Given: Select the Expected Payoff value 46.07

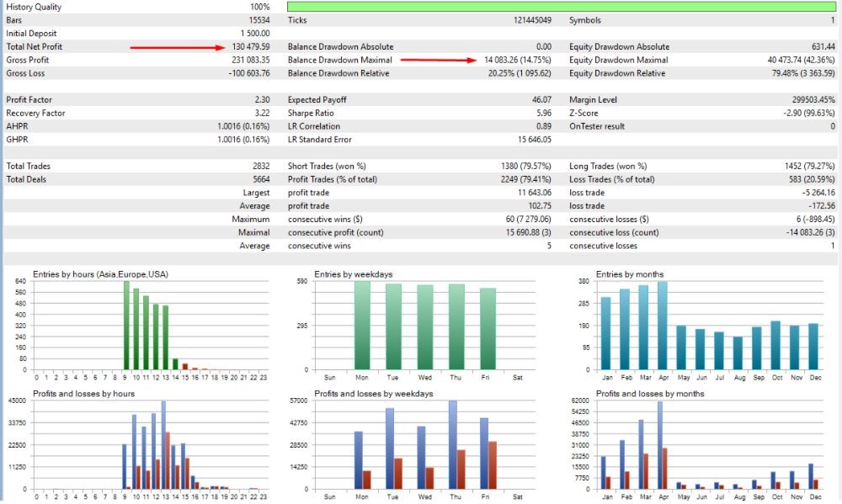Looking at the screenshot, I should (541, 100).
